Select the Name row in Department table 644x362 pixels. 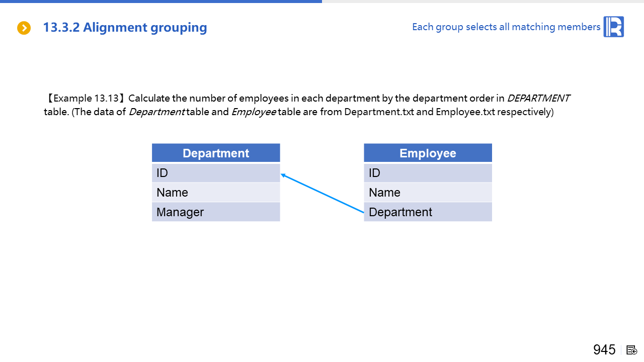coord(216,193)
